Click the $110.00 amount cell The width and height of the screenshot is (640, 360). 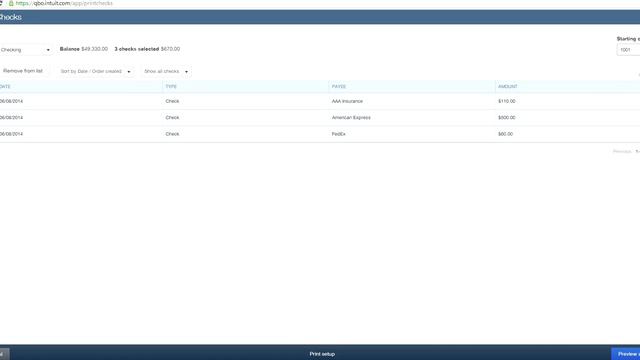click(x=507, y=101)
